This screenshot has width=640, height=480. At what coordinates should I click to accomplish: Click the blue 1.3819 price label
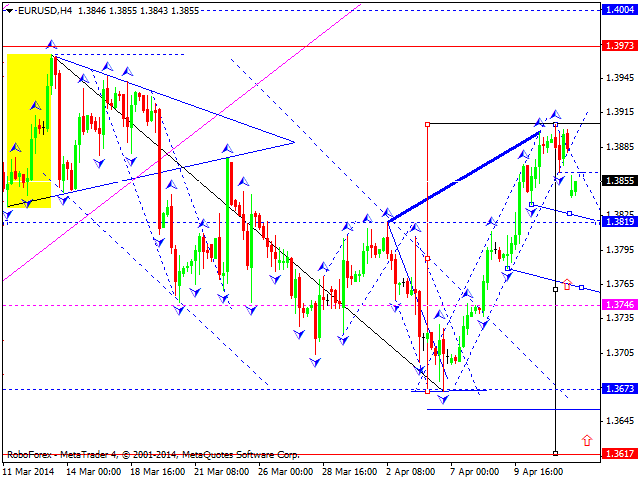pos(618,221)
